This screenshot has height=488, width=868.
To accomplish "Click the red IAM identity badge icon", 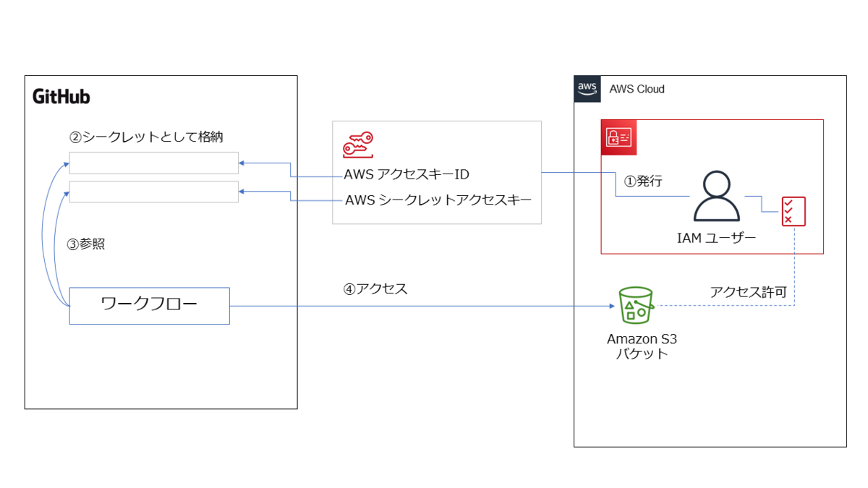I will [619, 137].
